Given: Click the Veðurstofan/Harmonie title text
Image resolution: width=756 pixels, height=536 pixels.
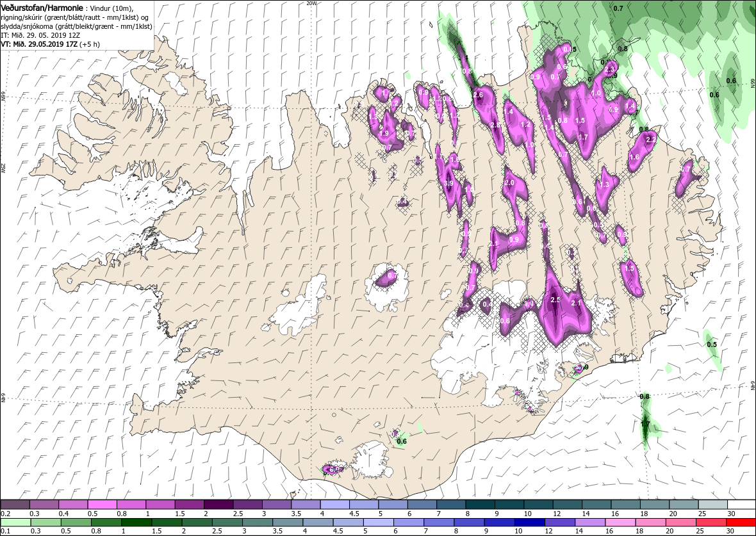Looking at the screenshot, I should [x=42, y=8].
